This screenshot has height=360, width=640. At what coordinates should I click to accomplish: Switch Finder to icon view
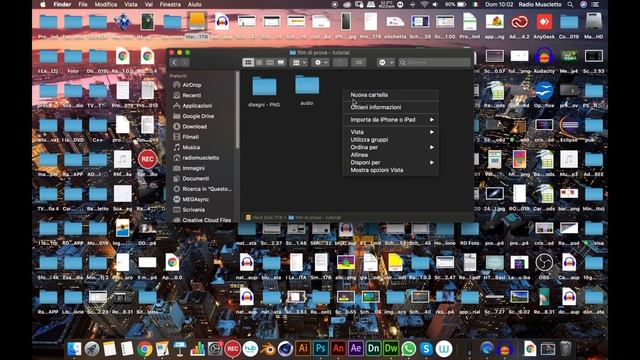248,62
